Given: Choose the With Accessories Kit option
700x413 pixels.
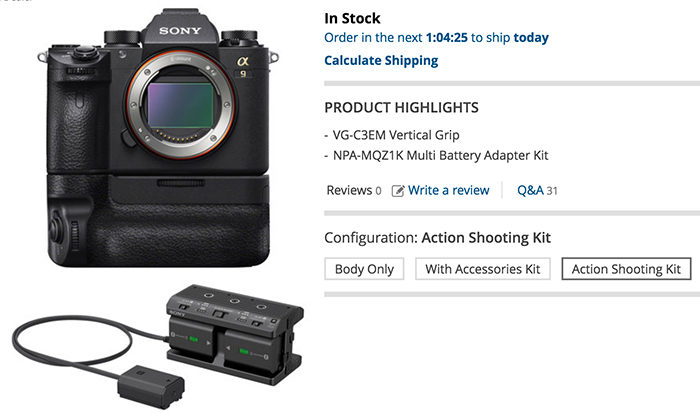Looking at the screenshot, I should [x=483, y=269].
